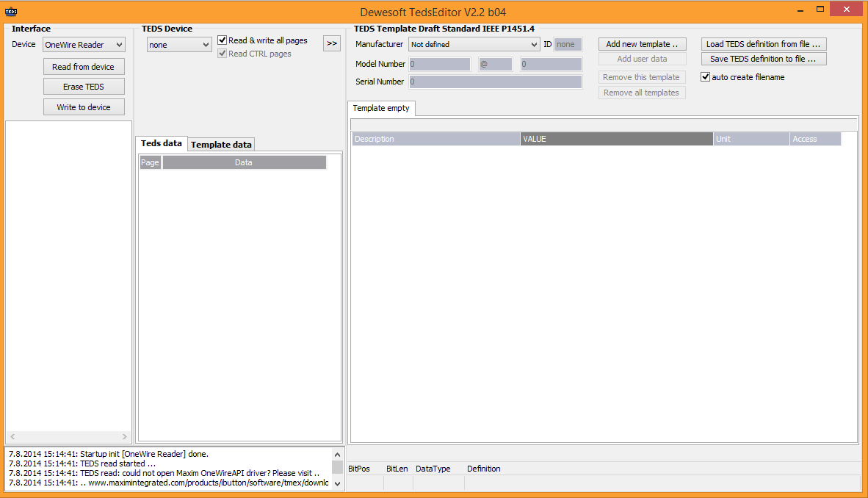The width and height of the screenshot is (868, 498).
Task: Click 'Remove all templates' button
Action: click(642, 93)
